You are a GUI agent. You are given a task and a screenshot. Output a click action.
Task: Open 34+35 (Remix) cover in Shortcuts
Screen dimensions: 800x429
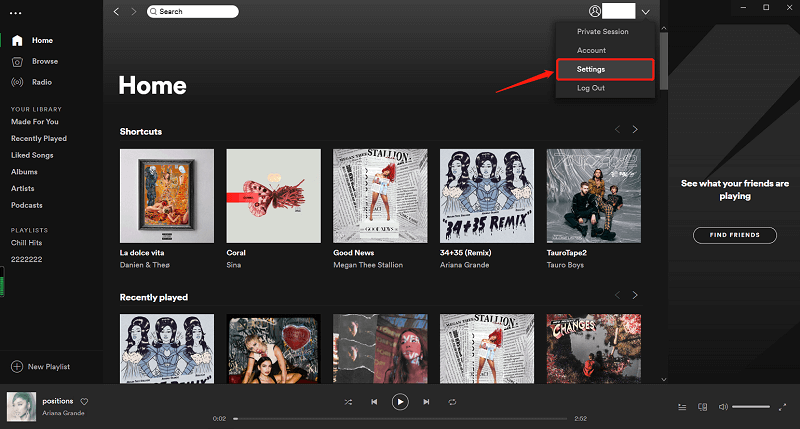487,196
